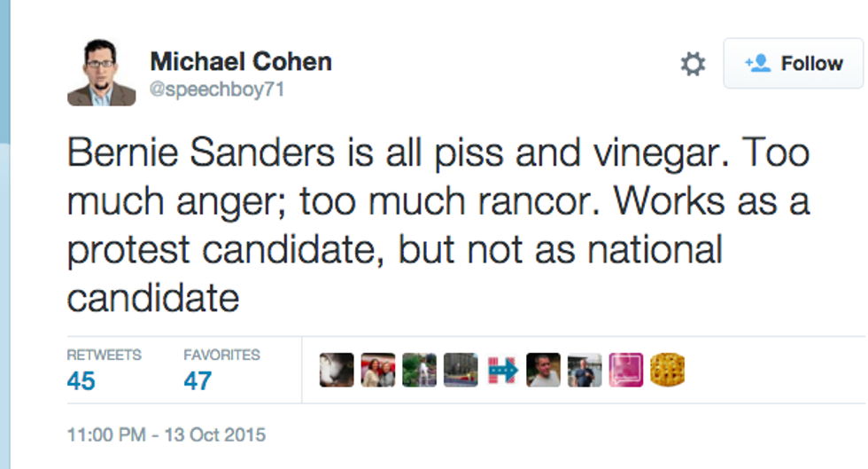Click the add-person icon on Follow
Screen dimensions: 868x469
pos(757,64)
